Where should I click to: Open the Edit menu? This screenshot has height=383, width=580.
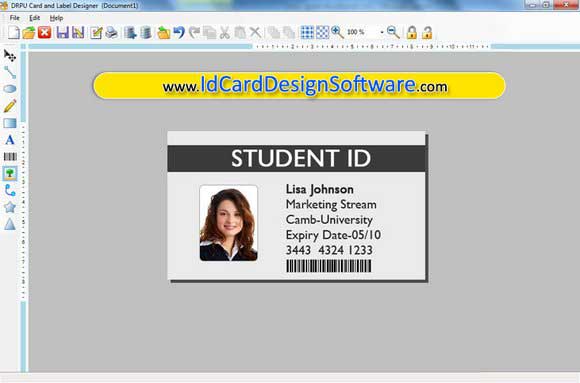(34, 18)
